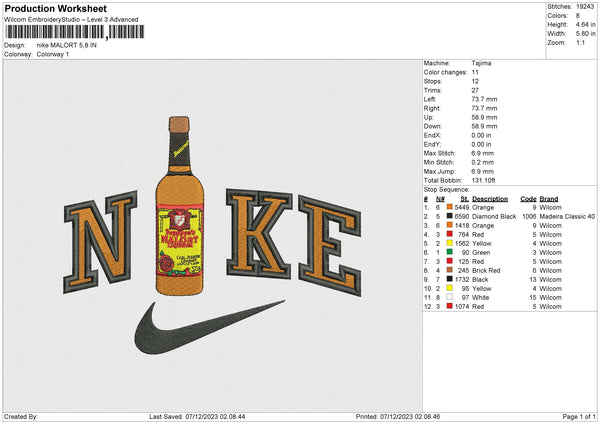
Task: Click the code '1006' in row 2
Action: point(529,217)
